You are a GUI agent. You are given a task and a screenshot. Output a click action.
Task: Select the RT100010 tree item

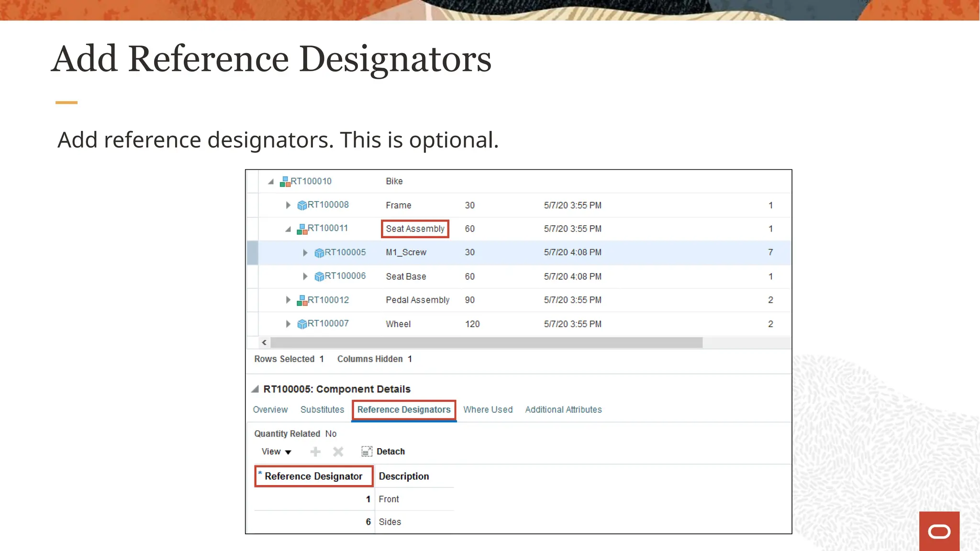click(x=311, y=181)
